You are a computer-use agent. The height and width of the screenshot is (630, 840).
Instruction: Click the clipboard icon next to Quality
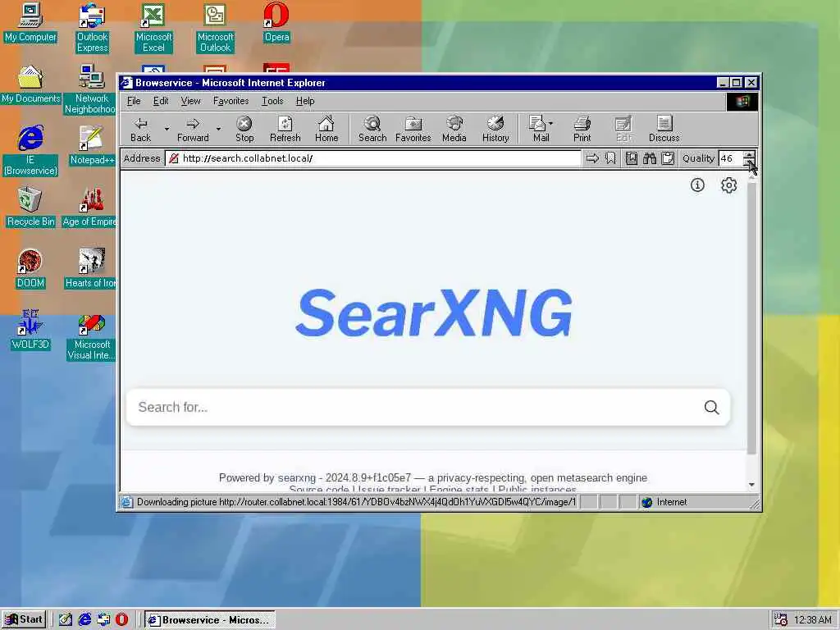[668, 158]
